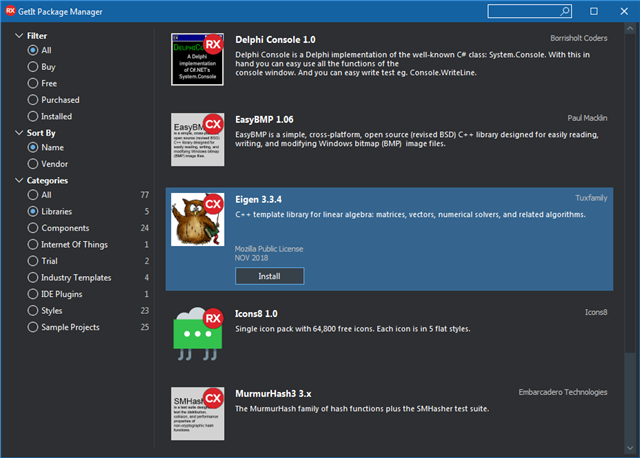The image size is (640, 458).
Task: Select the Libraries category
Action: click(49, 211)
